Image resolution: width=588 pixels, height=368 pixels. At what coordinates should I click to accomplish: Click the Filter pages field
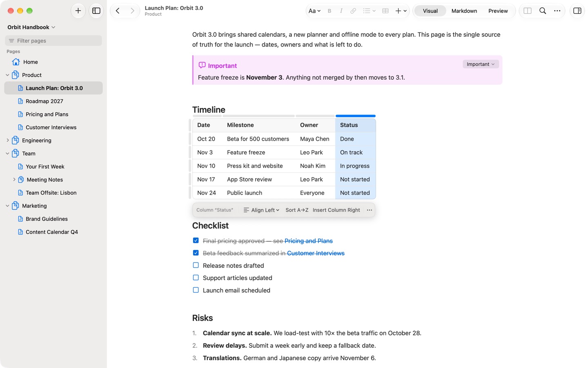(x=53, y=40)
